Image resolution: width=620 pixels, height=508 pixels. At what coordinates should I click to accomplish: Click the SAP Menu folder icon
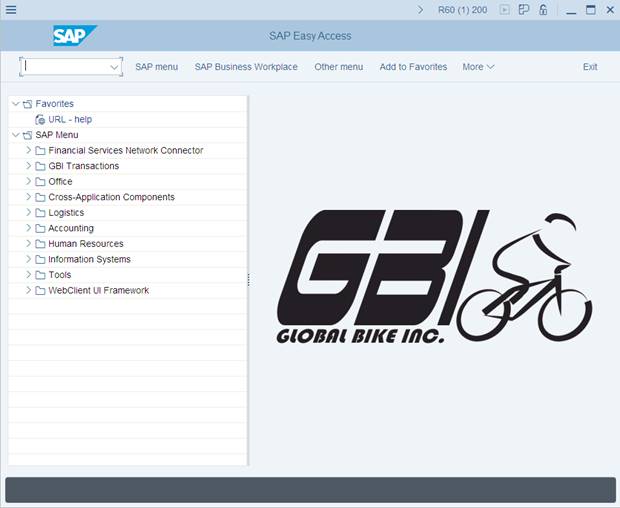[27, 135]
